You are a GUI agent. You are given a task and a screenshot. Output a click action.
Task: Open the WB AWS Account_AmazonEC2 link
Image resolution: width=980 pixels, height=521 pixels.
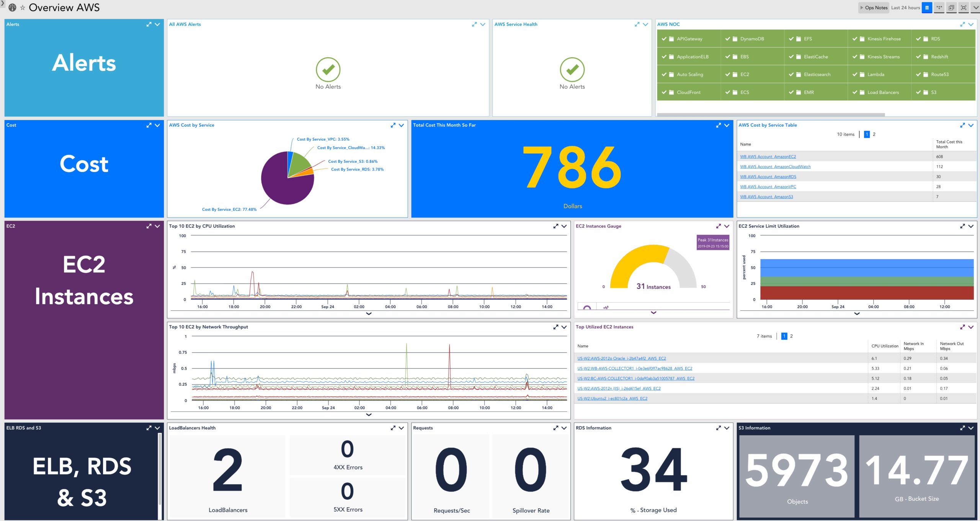[x=768, y=156]
